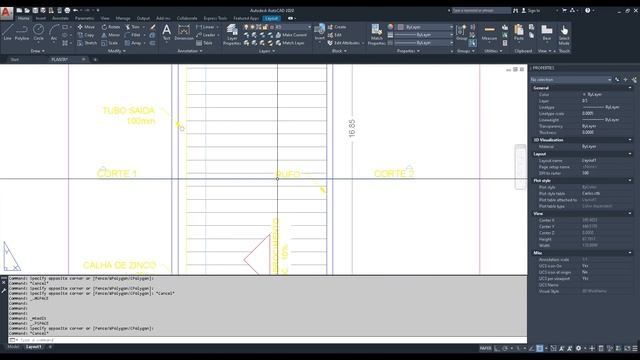Open Layer Properties manager
The image size is (640, 360).
(x=232, y=34)
